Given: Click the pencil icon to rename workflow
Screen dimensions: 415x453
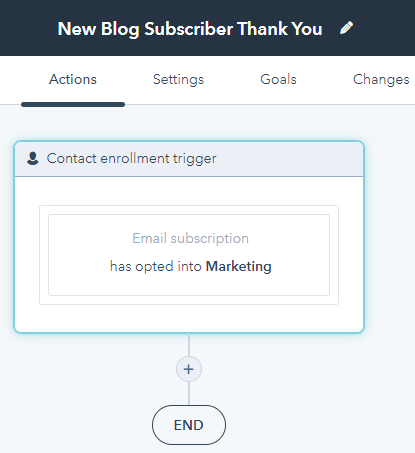Looking at the screenshot, I should [346, 28].
